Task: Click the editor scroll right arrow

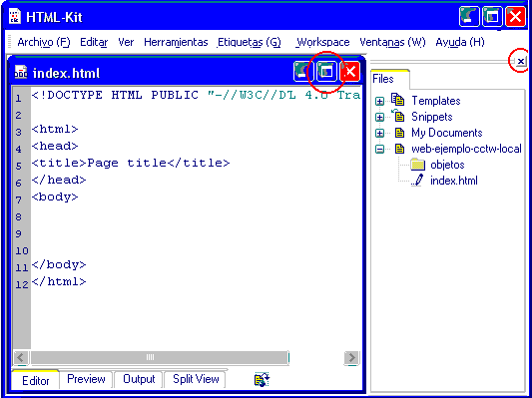Action: [351, 358]
